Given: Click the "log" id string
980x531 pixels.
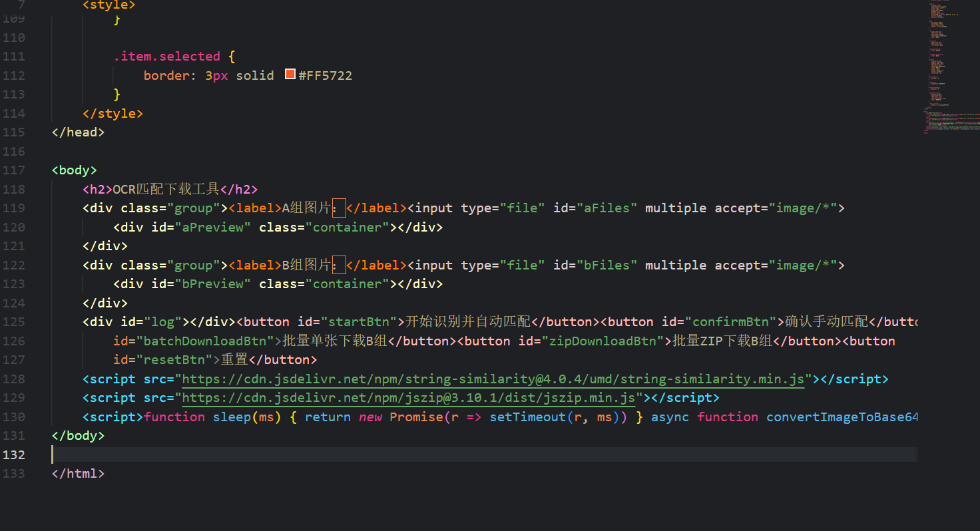Looking at the screenshot, I should click(162, 322).
